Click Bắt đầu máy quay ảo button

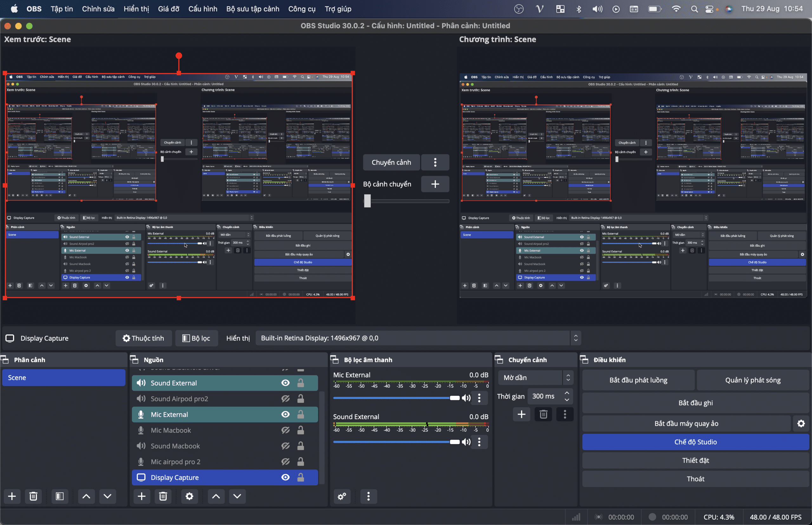pyautogui.click(x=686, y=423)
